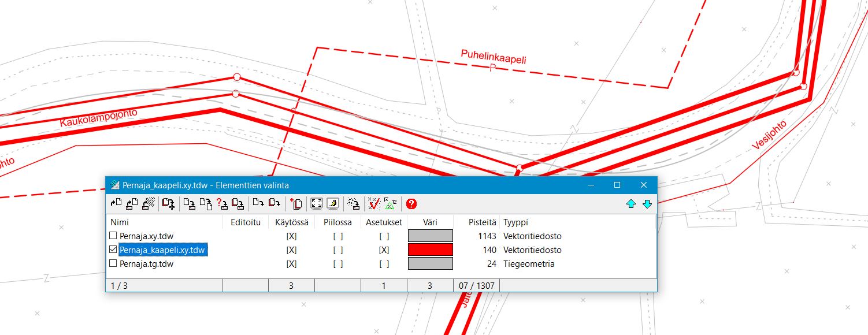This screenshot has width=868, height=335.
Task: Click the blue up arrow icon
Action: [x=631, y=204]
